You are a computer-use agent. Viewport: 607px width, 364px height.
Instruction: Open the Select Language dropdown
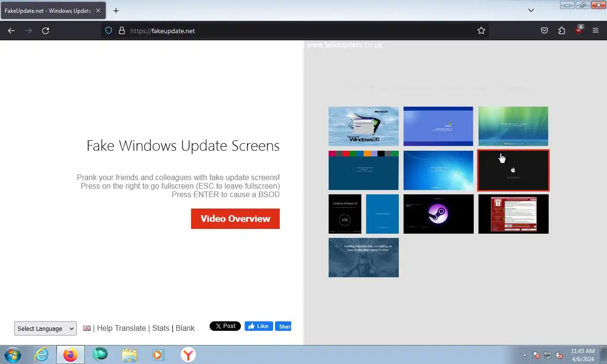pyautogui.click(x=45, y=328)
